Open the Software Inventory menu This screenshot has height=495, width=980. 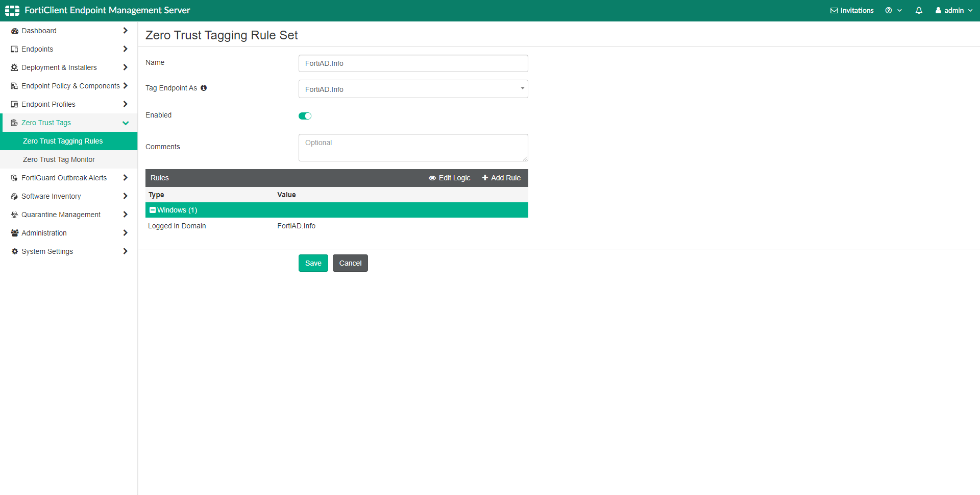click(69, 196)
